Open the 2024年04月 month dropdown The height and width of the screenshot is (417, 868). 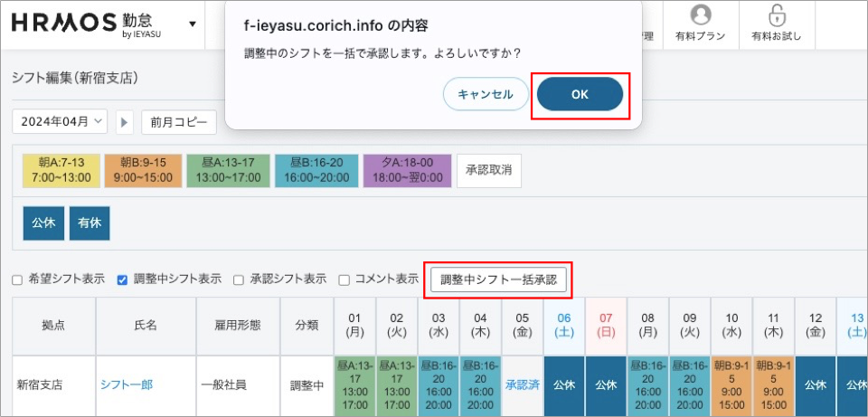(60, 122)
